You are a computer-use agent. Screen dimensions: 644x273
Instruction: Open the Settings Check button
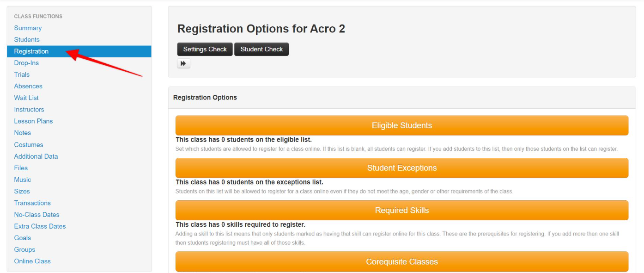click(x=205, y=49)
